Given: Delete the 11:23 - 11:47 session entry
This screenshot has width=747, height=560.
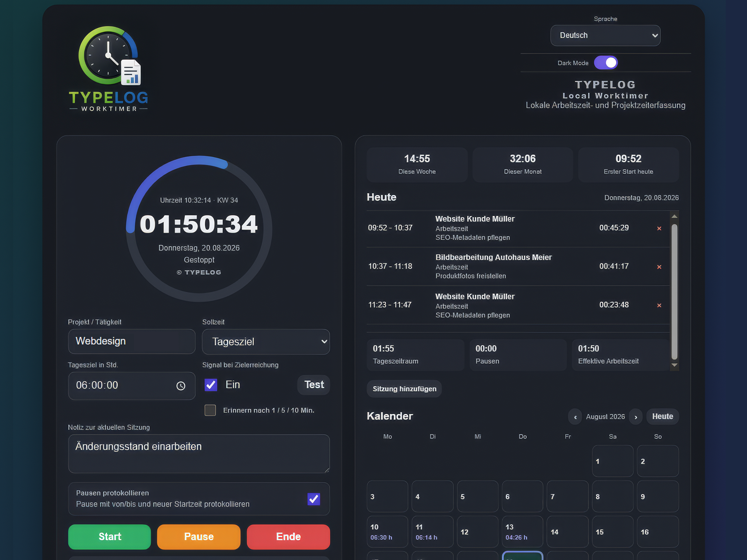Looking at the screenshot, I should coord(659,305).
